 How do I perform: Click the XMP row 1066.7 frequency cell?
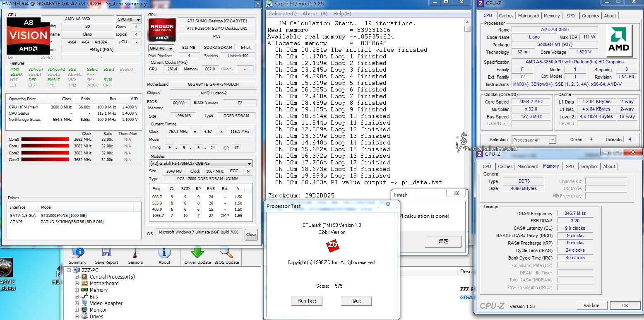pos(157,215)
